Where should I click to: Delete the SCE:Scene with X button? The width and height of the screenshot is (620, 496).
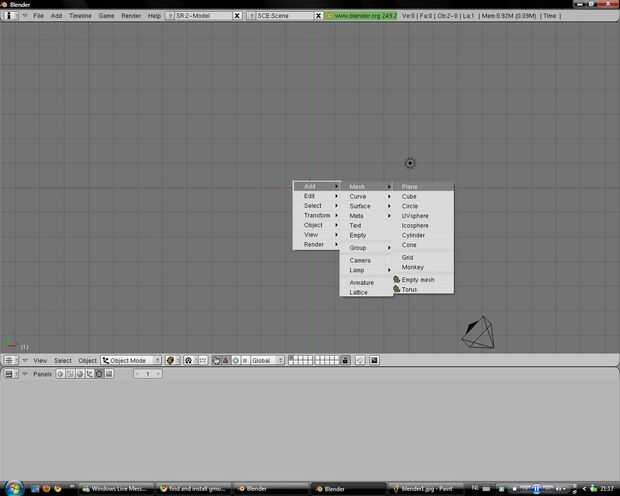click(318, 16)
